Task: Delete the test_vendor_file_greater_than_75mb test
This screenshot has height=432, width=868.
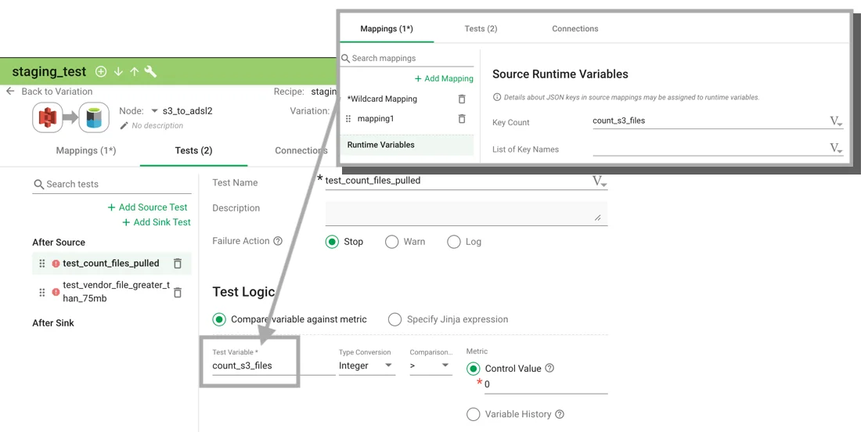Action: [178, 293]
